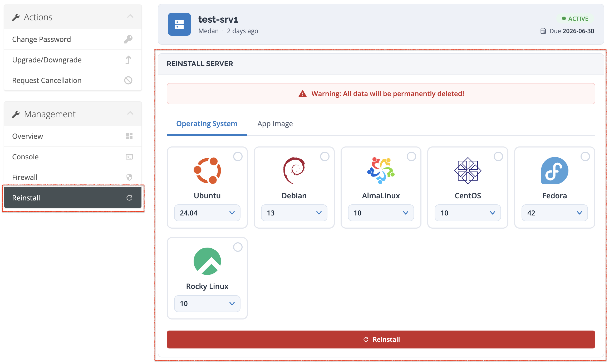This screenshot has height=364, width=609.
Task: Click the Due 2026-06-30 date text
Action: coord(572,31)
